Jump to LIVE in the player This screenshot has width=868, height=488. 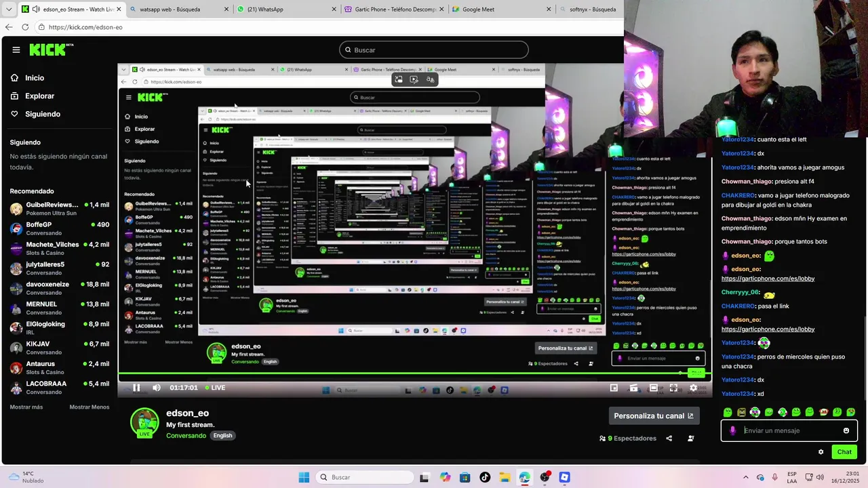(214, 388)
